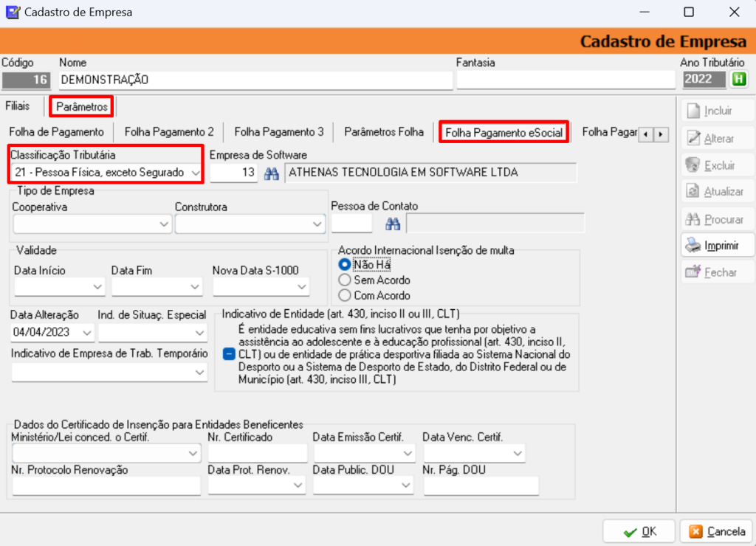Click the Empresa de Software code field 13
Viewport: 756px width, 546px height.
[x=234, y=173]
